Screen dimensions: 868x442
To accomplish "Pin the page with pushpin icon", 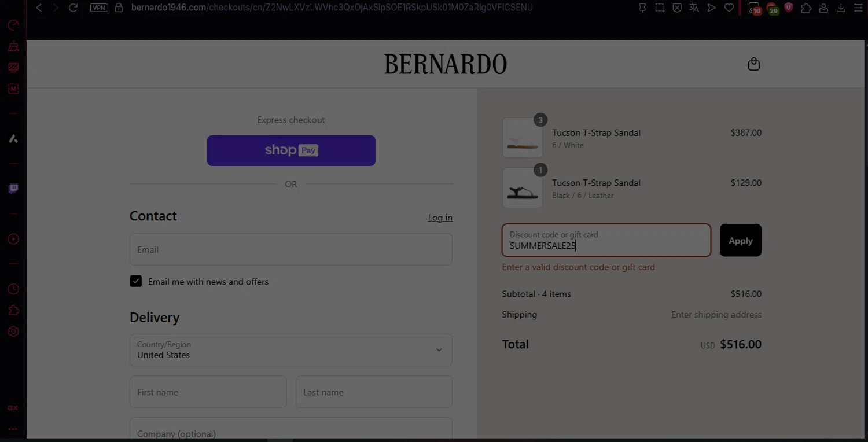I will click(642, 8).
